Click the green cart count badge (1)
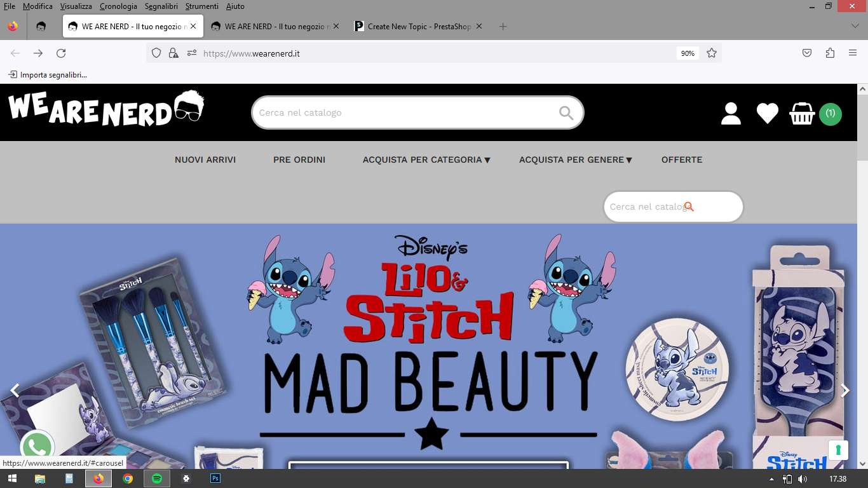Screen dimensions: 868x488 (830, 114)
